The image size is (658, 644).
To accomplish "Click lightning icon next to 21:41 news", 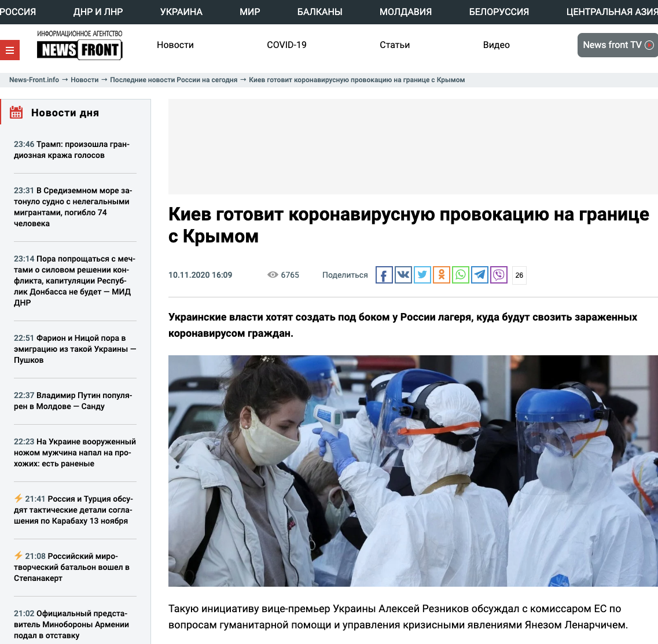I will (x=18, y=498).
